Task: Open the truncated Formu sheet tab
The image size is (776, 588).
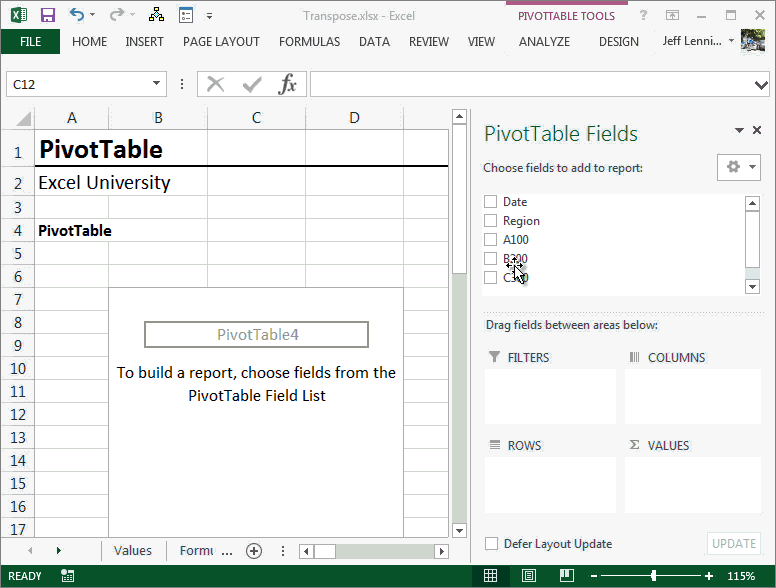Action: tap(197, 550)
